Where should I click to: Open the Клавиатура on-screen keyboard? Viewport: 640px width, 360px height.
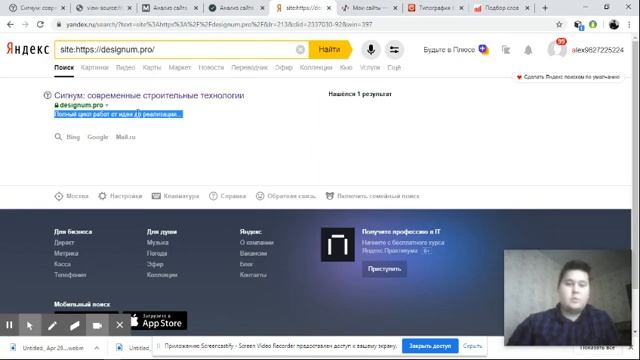(175, 196)
